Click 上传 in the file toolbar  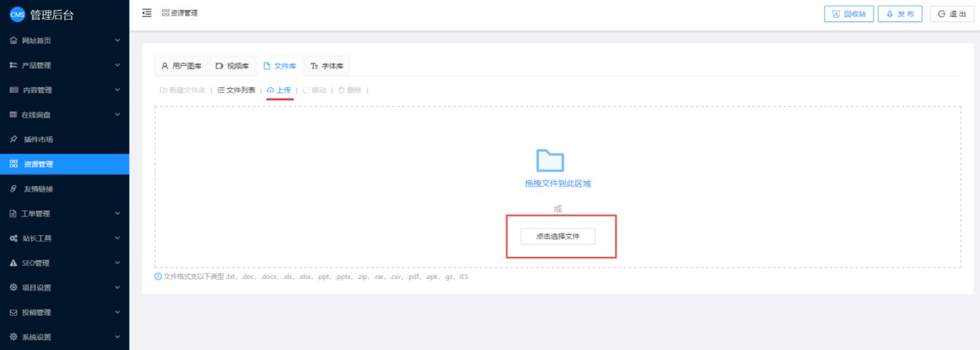278,90
